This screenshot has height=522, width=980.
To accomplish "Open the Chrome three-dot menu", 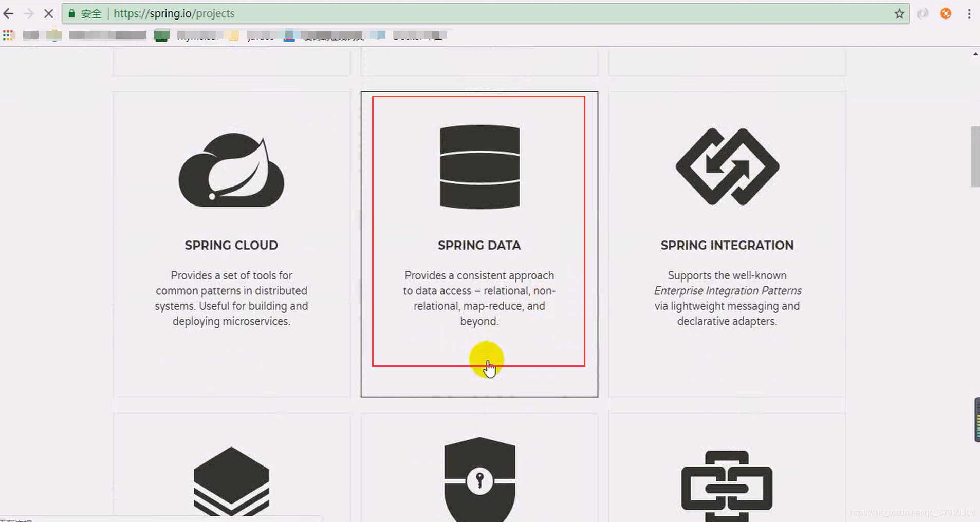I will (x=969, y=14).
